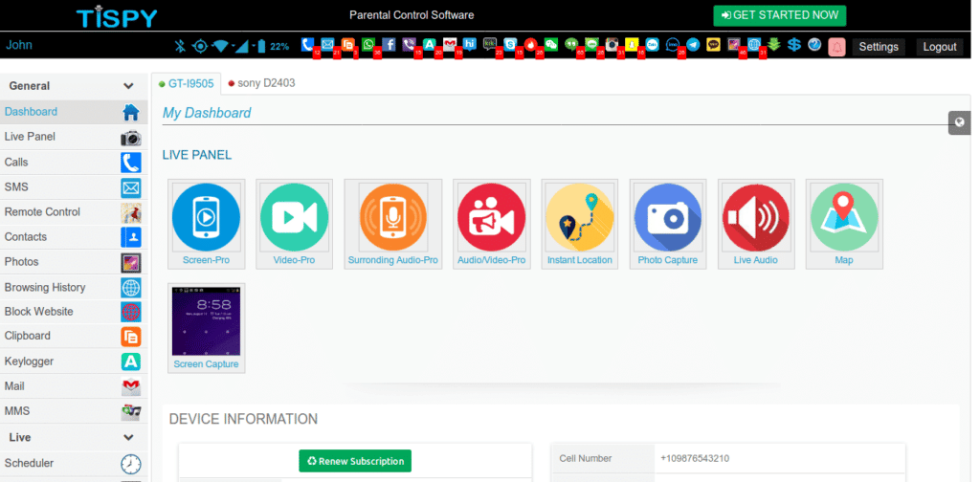
Task: Open Clipboard in sidebar
Action: [74, 336]
